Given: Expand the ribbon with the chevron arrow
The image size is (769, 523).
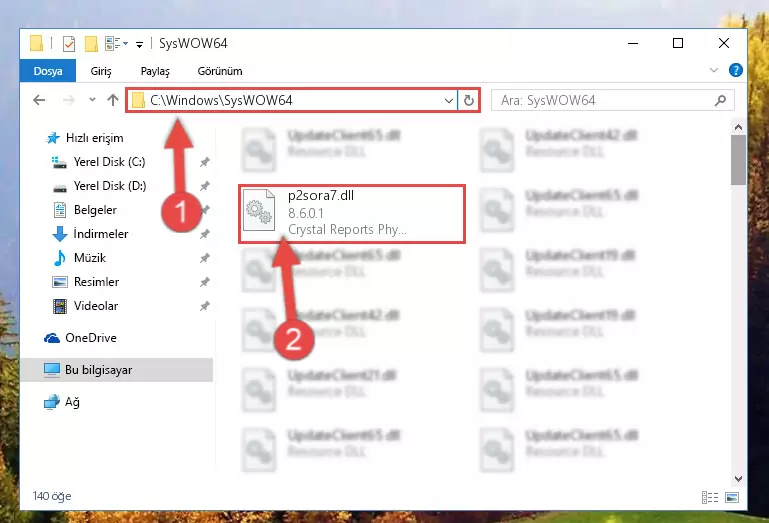Looking at the screenshot, I should 714,71.
